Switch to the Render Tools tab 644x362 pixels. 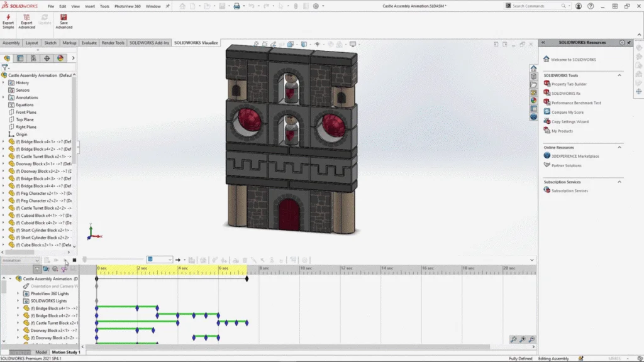(113, 43)
